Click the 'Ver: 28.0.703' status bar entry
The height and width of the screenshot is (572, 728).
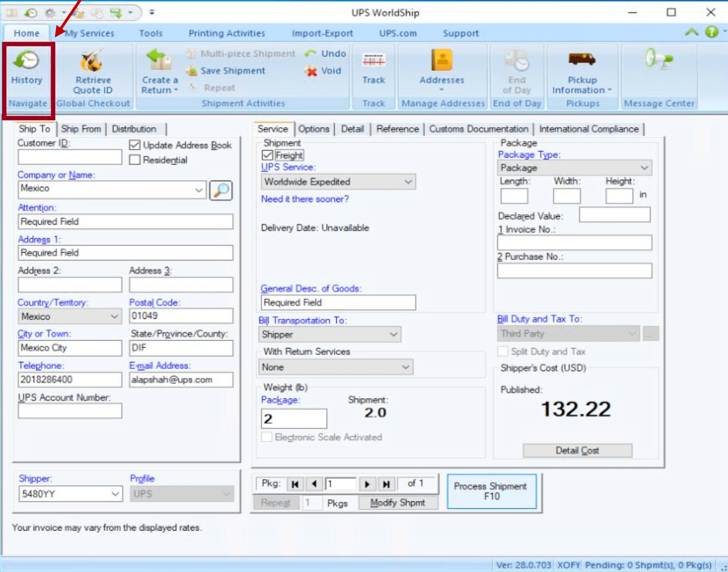pos(523,565)
